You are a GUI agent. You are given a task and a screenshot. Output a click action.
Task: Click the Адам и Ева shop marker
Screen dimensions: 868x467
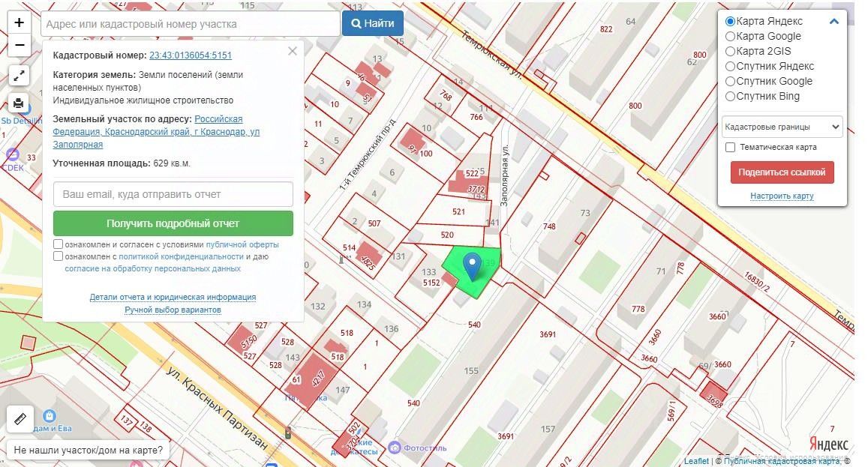tap(50, 415)
